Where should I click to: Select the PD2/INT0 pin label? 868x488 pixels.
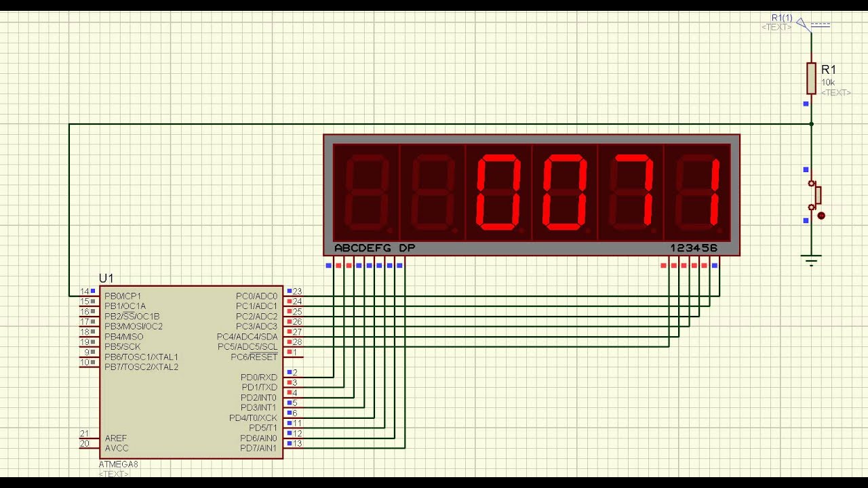click(x=259, y=398)
